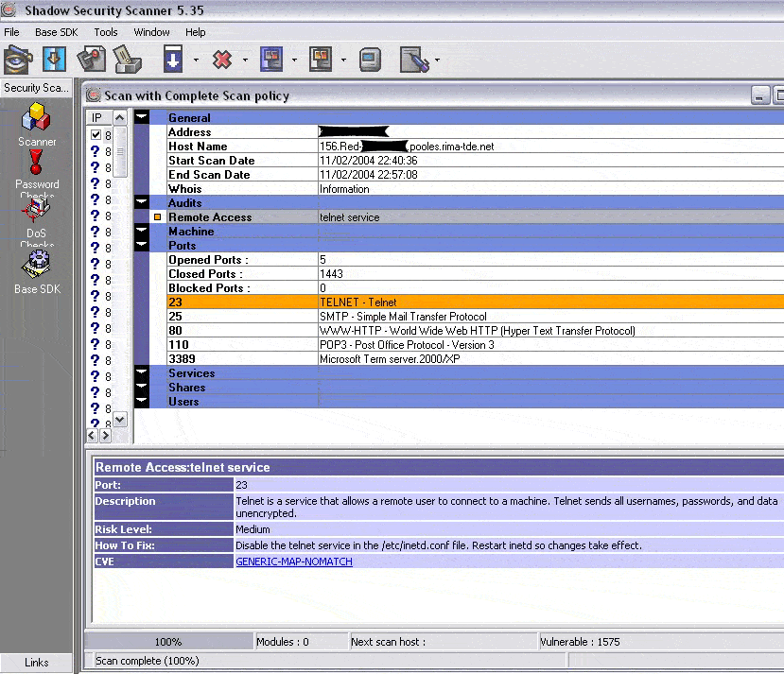Expand the Services section
Viewport: 784px width, 674px height.
click(x=142, y=372)
